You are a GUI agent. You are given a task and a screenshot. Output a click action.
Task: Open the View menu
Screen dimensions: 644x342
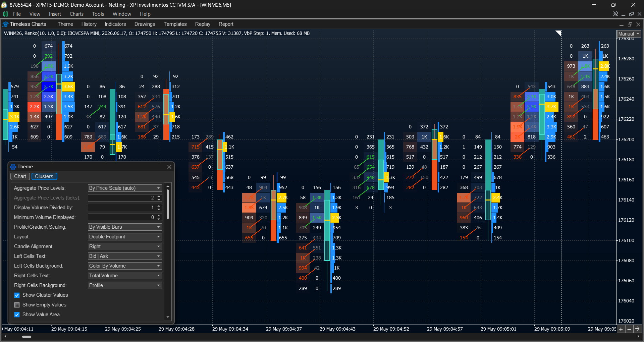pos(35,14)
